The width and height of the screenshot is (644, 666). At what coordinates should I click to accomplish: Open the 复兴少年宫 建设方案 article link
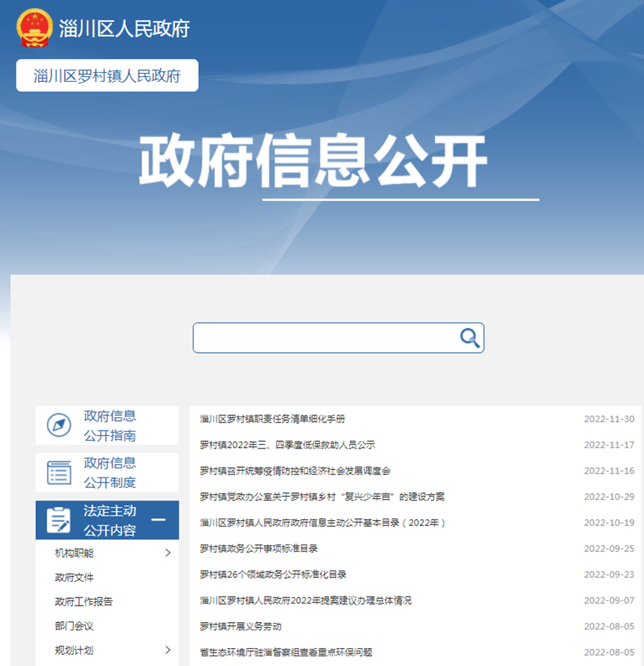(x=322, y=497)
